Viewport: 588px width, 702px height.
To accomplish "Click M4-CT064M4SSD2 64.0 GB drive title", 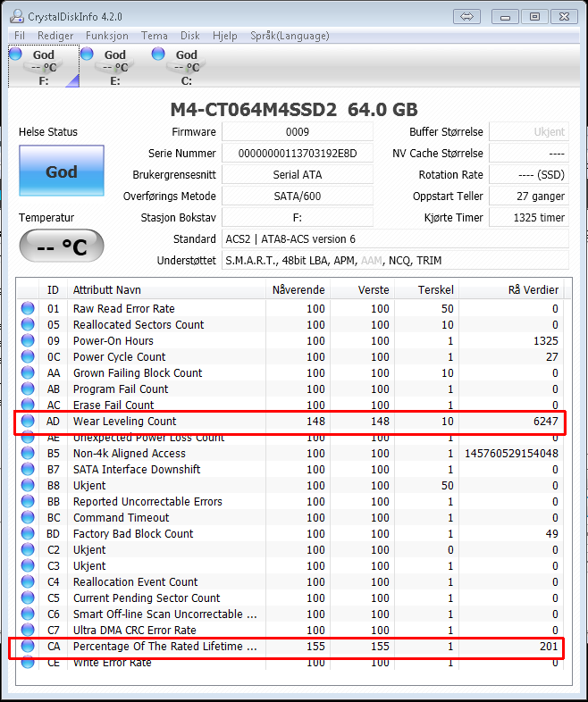I will point(294,109).
